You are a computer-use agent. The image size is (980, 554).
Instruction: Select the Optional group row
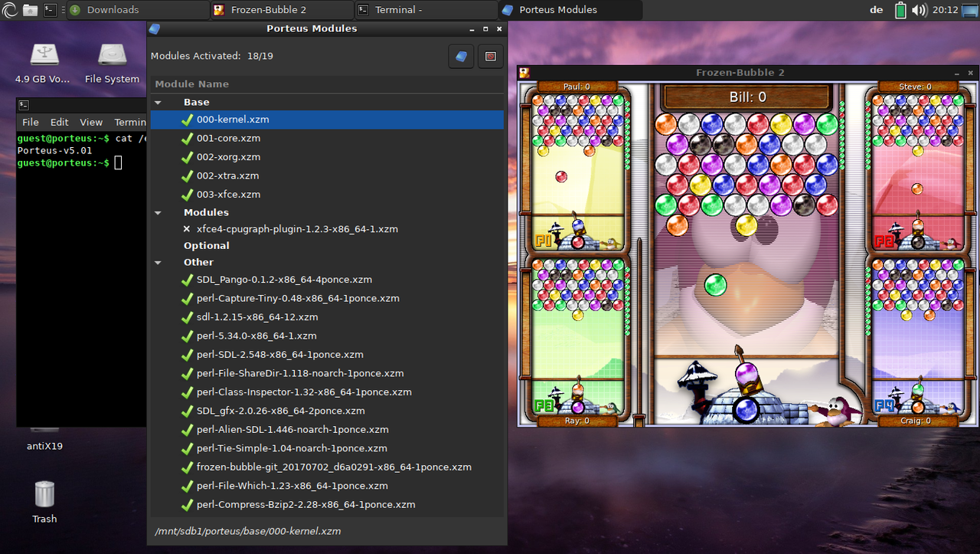coord(328,246)
